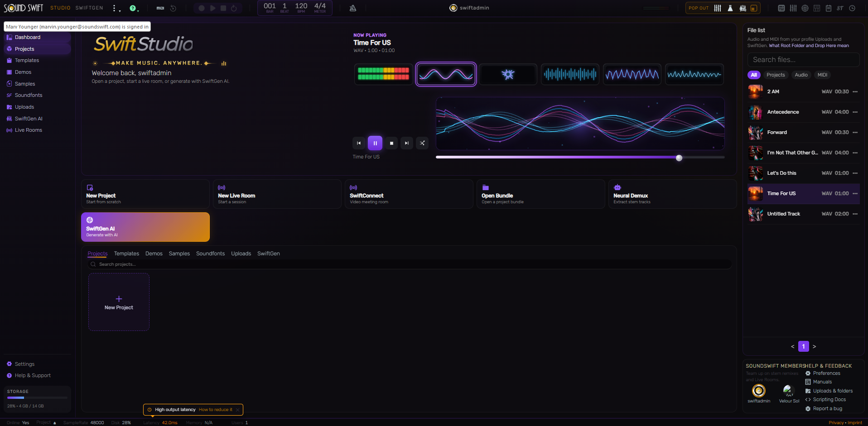Screen dimensions: 868x426
Task: Switch to the Uploads content tab
Action: (x=241, y=254)
